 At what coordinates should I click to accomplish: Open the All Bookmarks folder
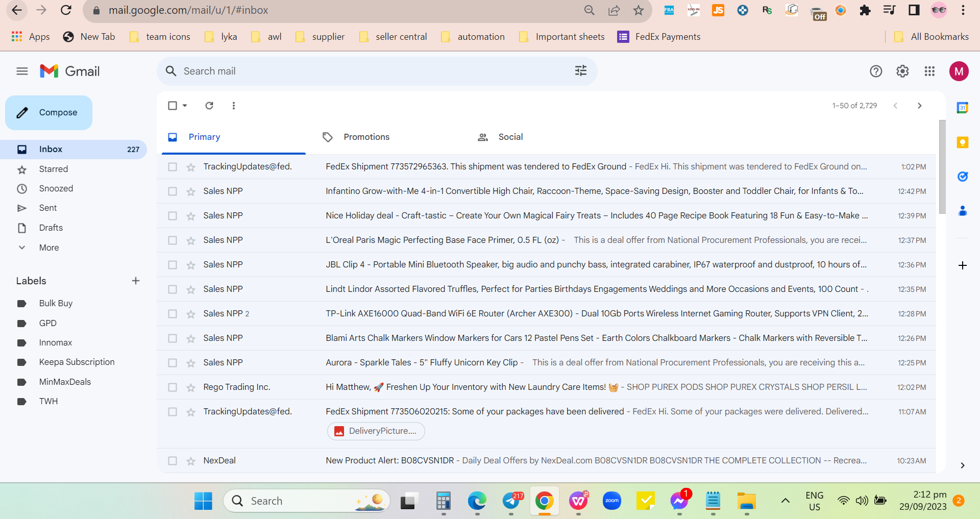click(932, 37)
